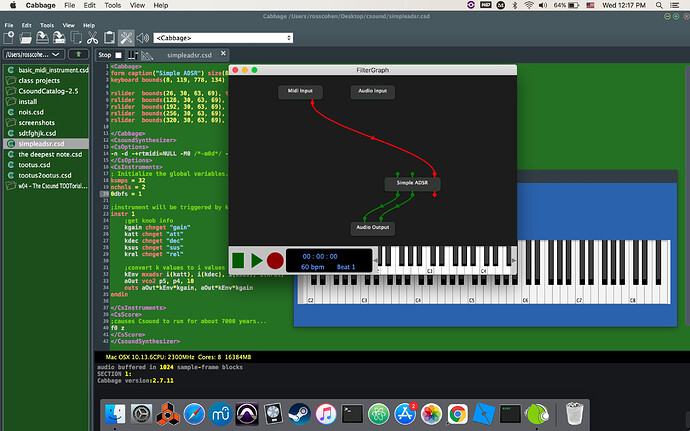Open the CsoundCatalog-2.5 folder
The height and width of the screenshot is (431, 690).
(46, 91)
